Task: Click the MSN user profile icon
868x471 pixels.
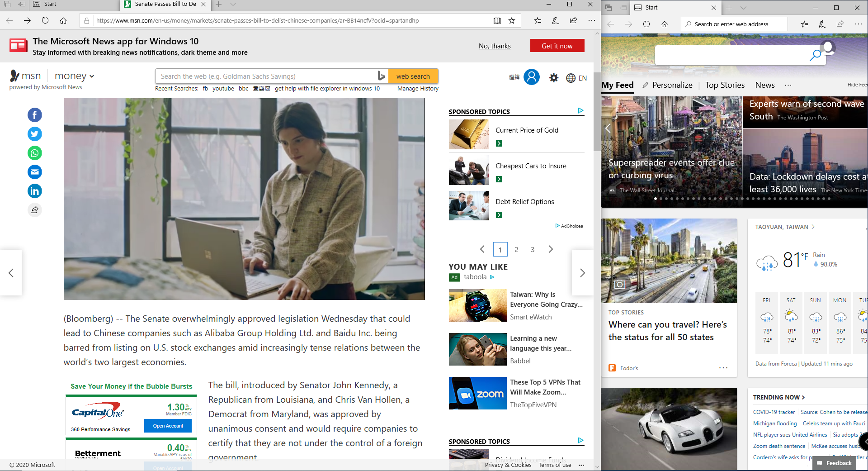Action: coord(532,77)
